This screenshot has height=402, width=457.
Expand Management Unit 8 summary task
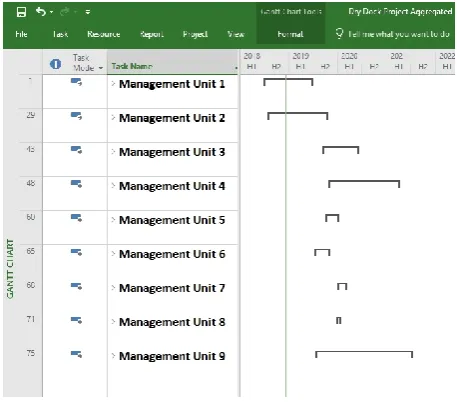113,322
